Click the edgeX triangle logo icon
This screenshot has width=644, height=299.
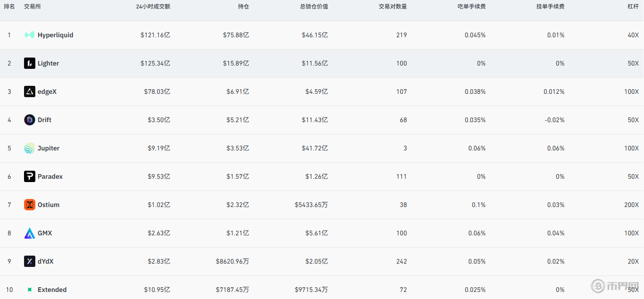pos(30,91)
